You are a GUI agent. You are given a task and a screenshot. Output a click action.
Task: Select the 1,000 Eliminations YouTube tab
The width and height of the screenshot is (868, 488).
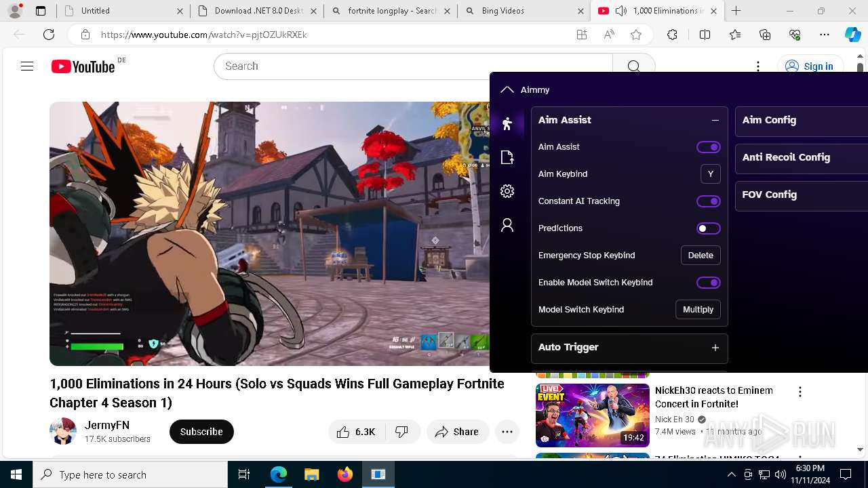pos(656,11)
